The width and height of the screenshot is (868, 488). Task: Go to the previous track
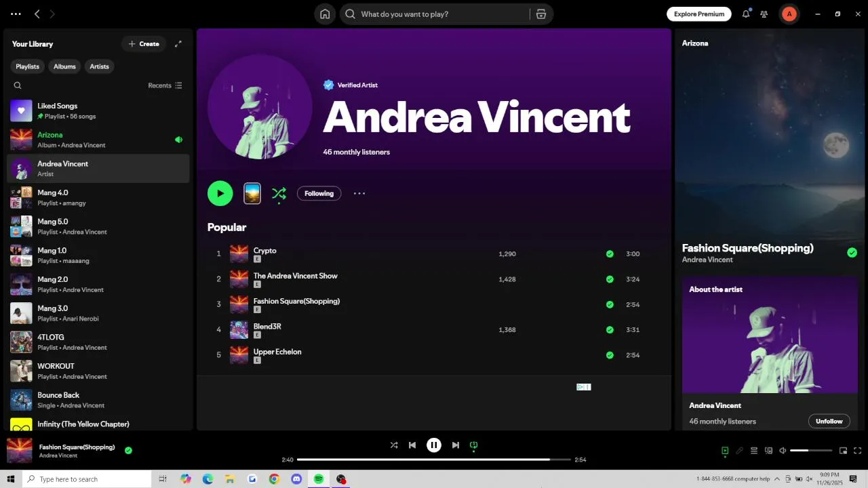click(412, 445)
